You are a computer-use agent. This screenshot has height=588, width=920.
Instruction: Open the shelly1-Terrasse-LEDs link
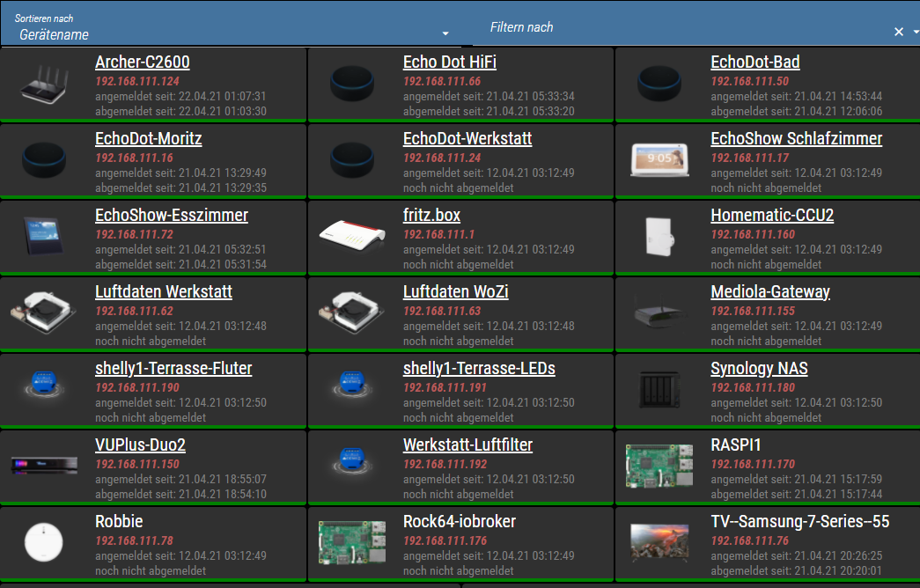pos(479,369)
